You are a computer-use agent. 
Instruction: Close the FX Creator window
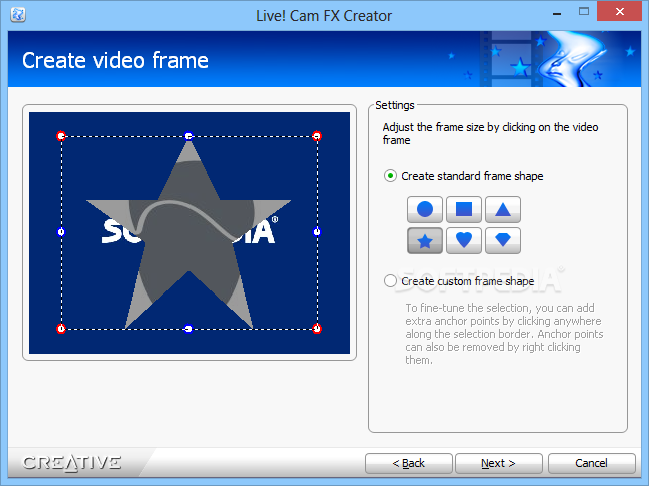[620, 11]
